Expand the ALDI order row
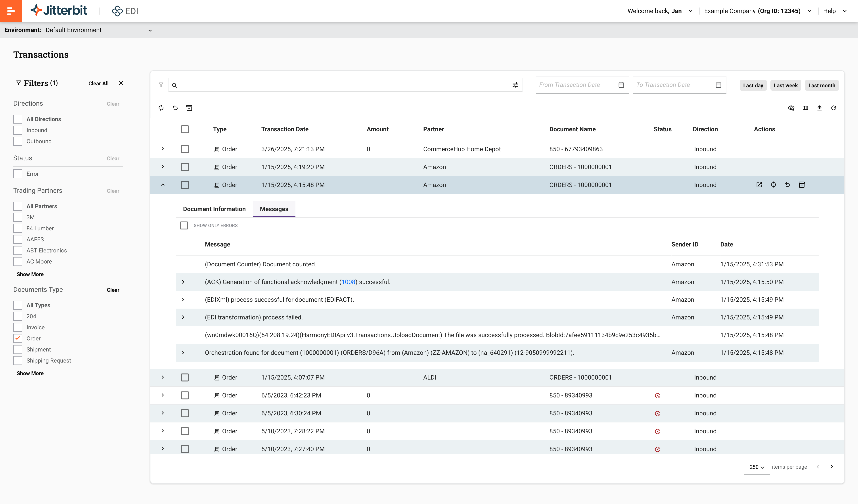The image size is (858, 504). point(163,377)
